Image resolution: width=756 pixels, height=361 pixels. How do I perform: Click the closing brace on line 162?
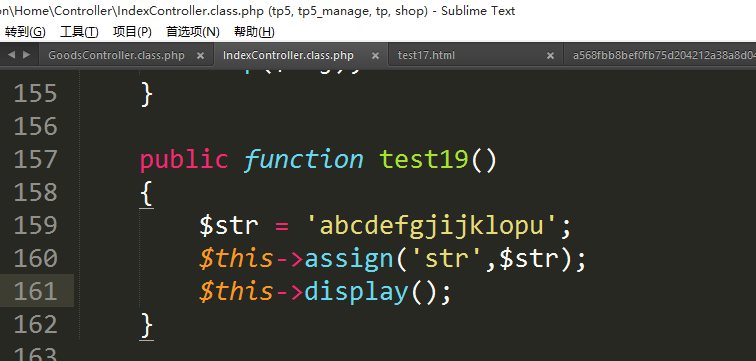[x=147, y=326]
